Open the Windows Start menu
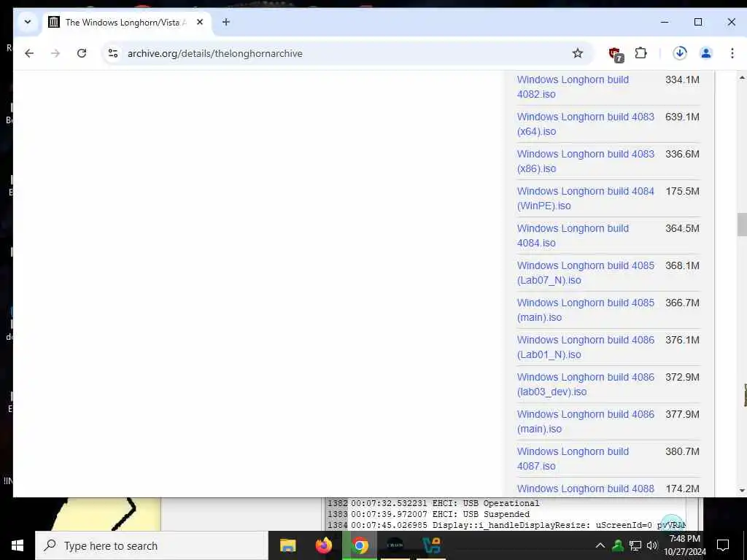Screen dimensions: 747x560 click(18, 545)
